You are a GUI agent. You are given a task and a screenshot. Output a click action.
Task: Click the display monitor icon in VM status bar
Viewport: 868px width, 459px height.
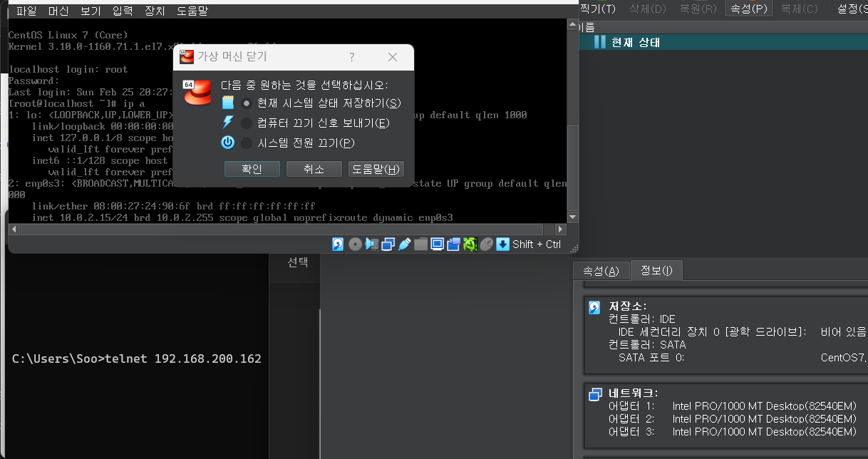(x=437, y=244)
